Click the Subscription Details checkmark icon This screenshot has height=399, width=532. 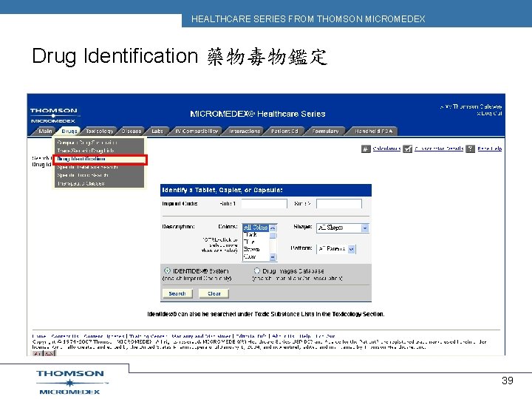[407, 149]
